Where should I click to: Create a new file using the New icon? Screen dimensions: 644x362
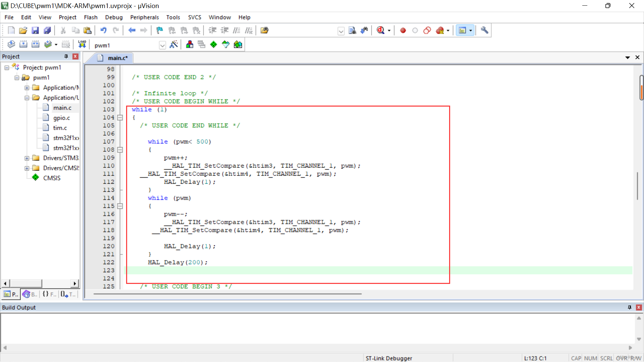pos(11,31)
